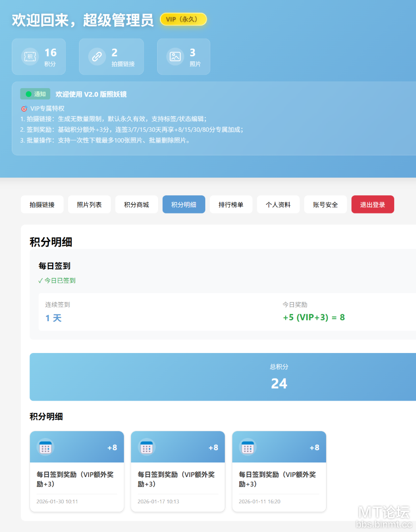Click the 今日已签到 status text

click(57, 281)
